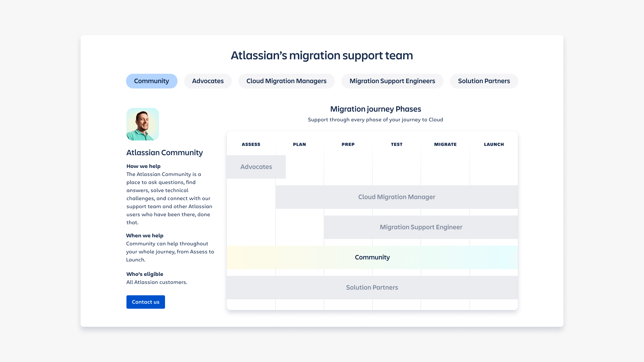This screenshot has height=362, width=644.
Task: Select the highlighted Community bar
Action: (x=372, y=257)
